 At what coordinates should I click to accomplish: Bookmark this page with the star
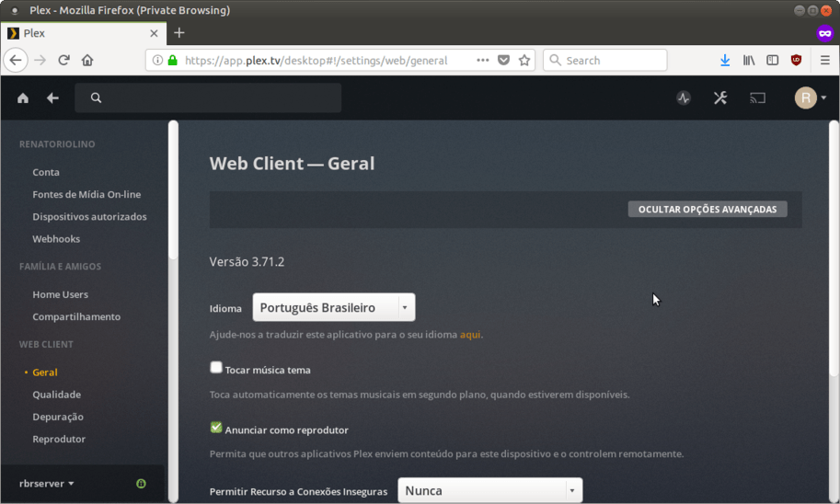pyautogui.click(x=524, y=60)
